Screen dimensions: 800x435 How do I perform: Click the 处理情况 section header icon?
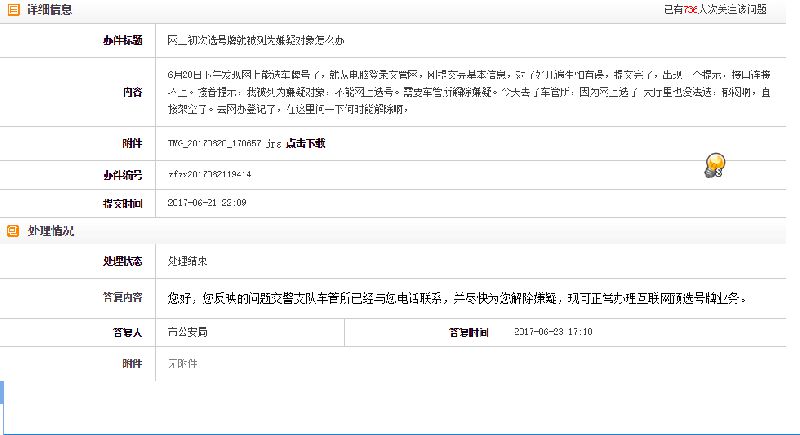pyautogui.click(x=13, y=231)
